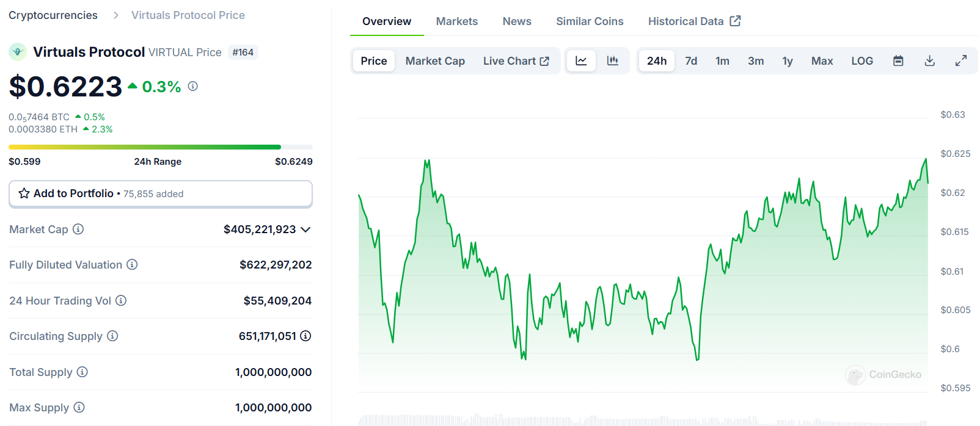The height and width of the screenshot is (426, 980).
Task: Click the 24h Range label
Action: [158, 162]
